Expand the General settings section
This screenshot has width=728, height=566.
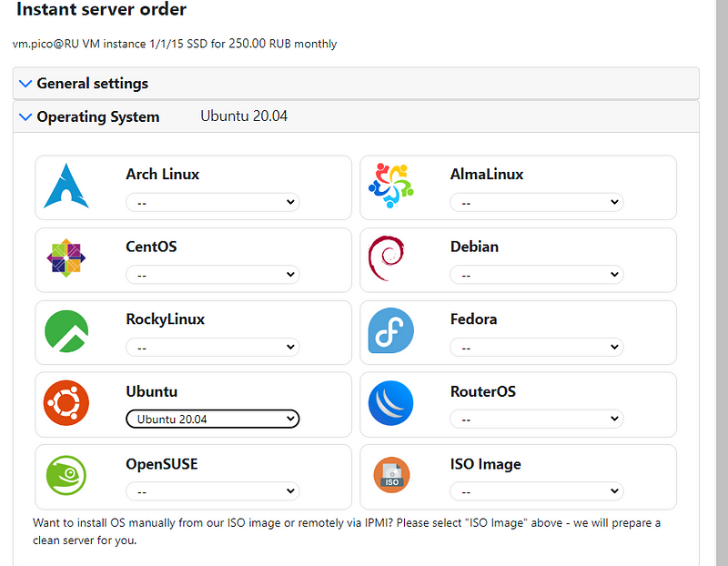pos(92,84)
